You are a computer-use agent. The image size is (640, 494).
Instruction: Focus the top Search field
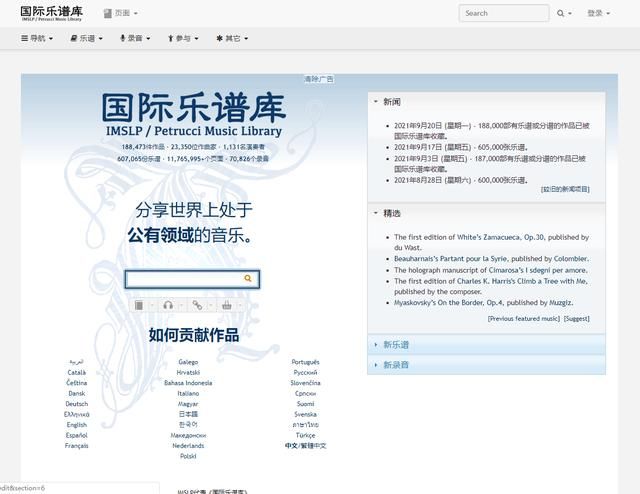[x=504, y=13]
